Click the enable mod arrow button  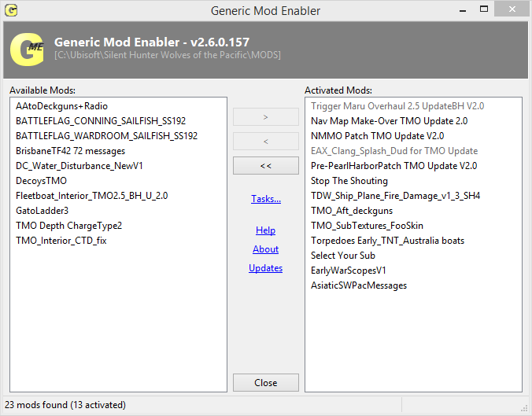(x=266, y=117)
